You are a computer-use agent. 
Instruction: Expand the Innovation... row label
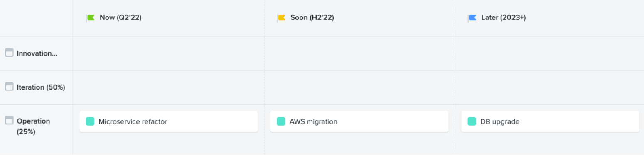click(x=37, y=53)
